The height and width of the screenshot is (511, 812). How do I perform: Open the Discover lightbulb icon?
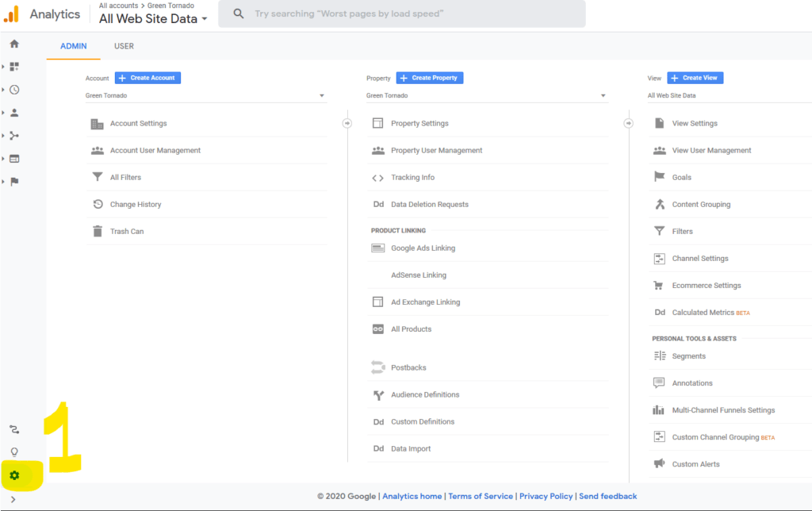[x=14, y=452]
